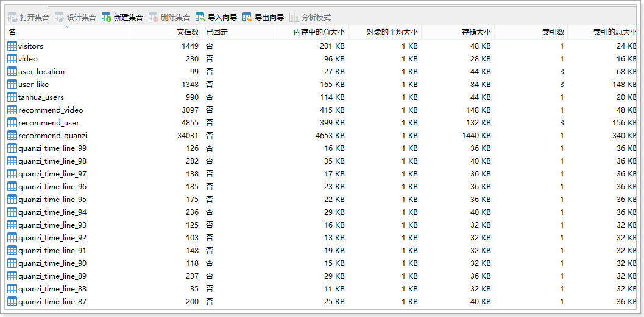Click the 分析模式 toolbar label
Viewport: 644px width, 317px height.
click(316, 17)
